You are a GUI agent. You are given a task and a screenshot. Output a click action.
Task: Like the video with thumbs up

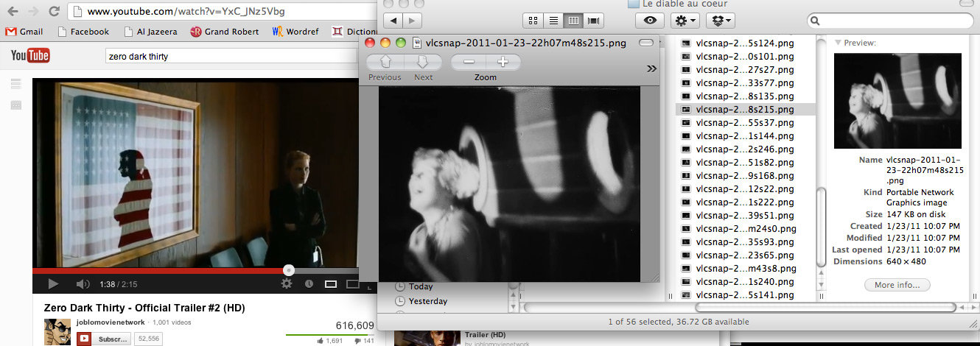point(321,341)
